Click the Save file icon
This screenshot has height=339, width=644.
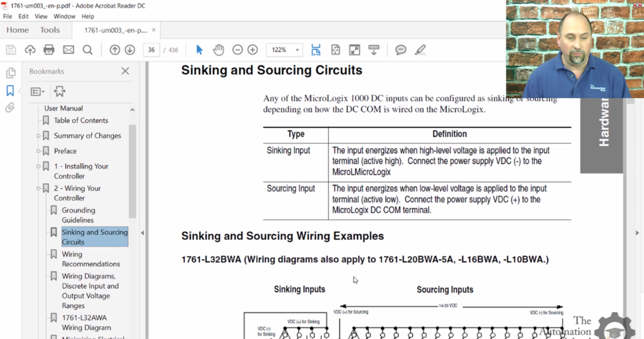point(11,50)
